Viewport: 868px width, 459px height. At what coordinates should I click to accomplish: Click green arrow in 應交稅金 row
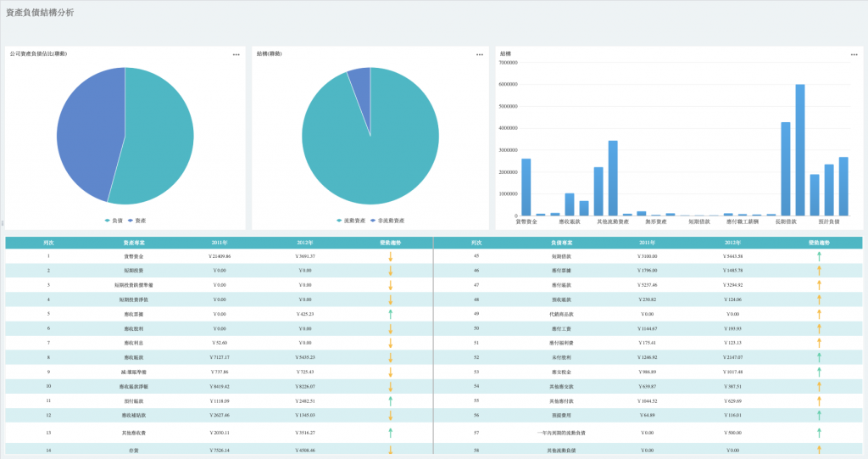819,372
